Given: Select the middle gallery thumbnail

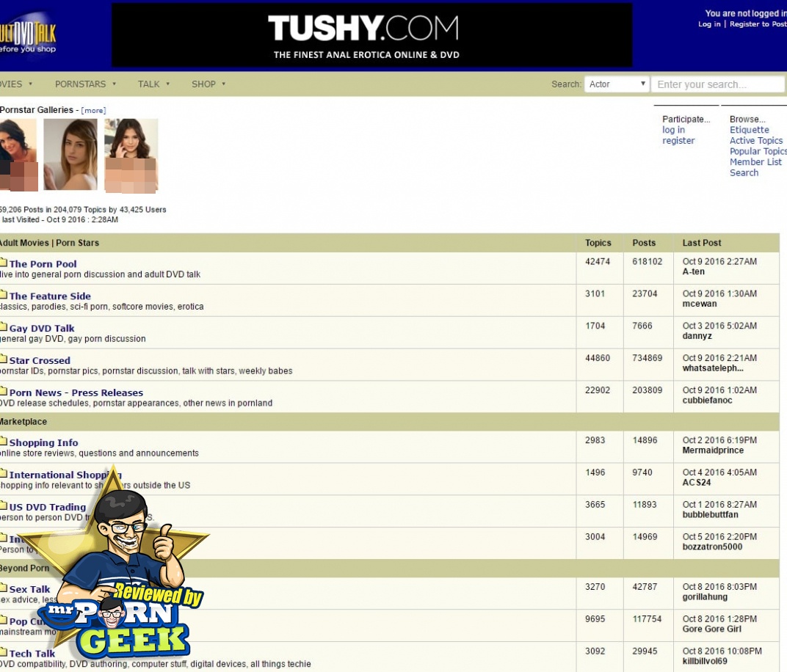Looking at the screenshot, I should (x=70, y=155).
